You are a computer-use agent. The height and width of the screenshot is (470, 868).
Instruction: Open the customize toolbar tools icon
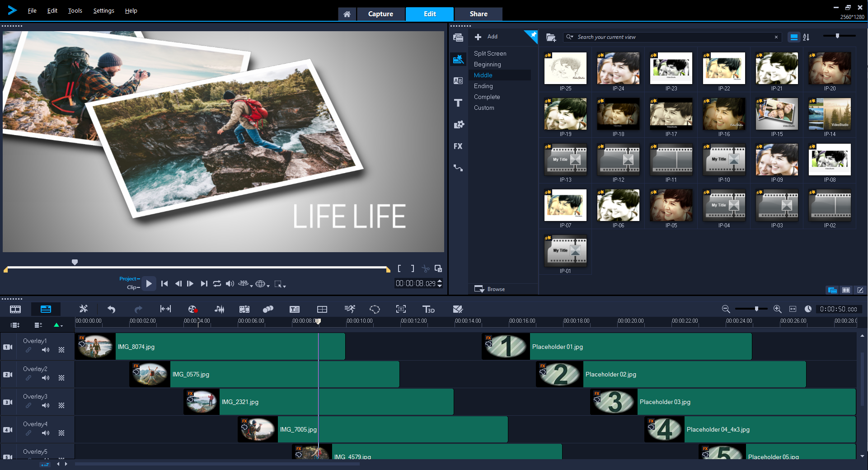84,309
